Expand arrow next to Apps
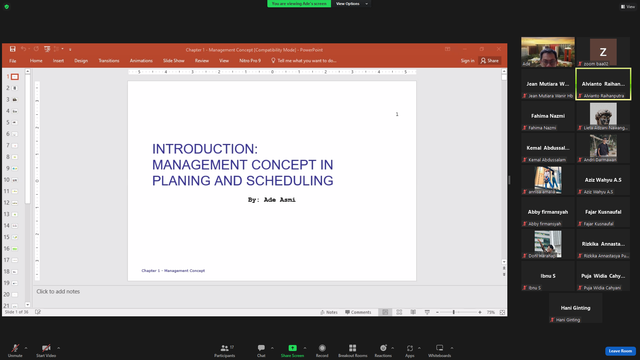The height and width of the screenshot is (360, 640). click(x=419, y=348)
